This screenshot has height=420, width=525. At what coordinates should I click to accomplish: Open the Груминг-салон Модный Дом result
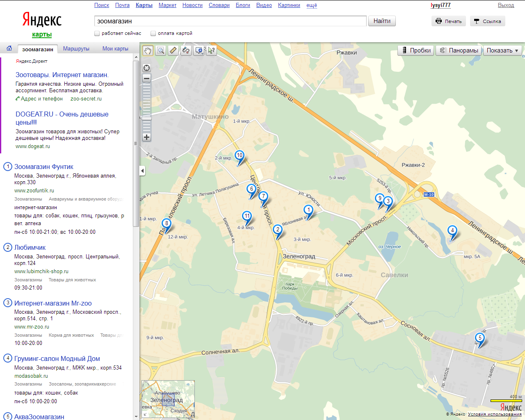(x=57, y=358)
